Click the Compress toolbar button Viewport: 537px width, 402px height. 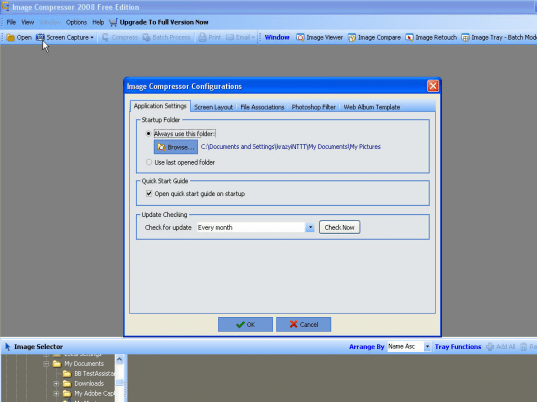pyautogui.click(x=120, y=37)
